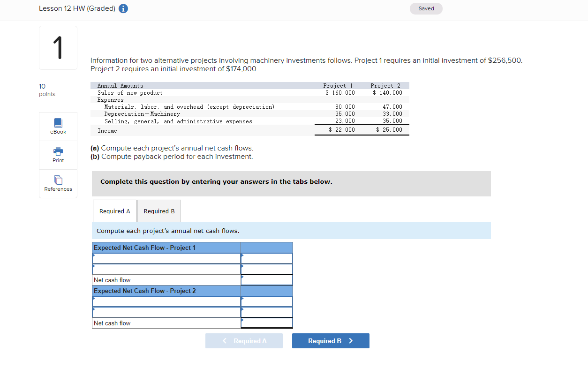Image resolution: width=588 pixels, height=368 pixels.
Task: Click the '10 points' label
Action: [x=47, y=90]
